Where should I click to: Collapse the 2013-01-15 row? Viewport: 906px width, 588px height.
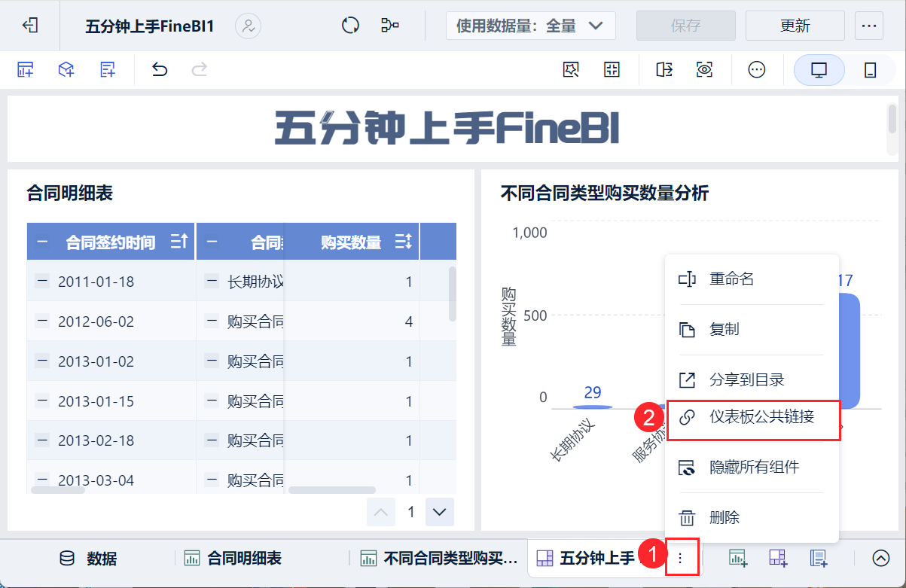[x=42, y=401]
